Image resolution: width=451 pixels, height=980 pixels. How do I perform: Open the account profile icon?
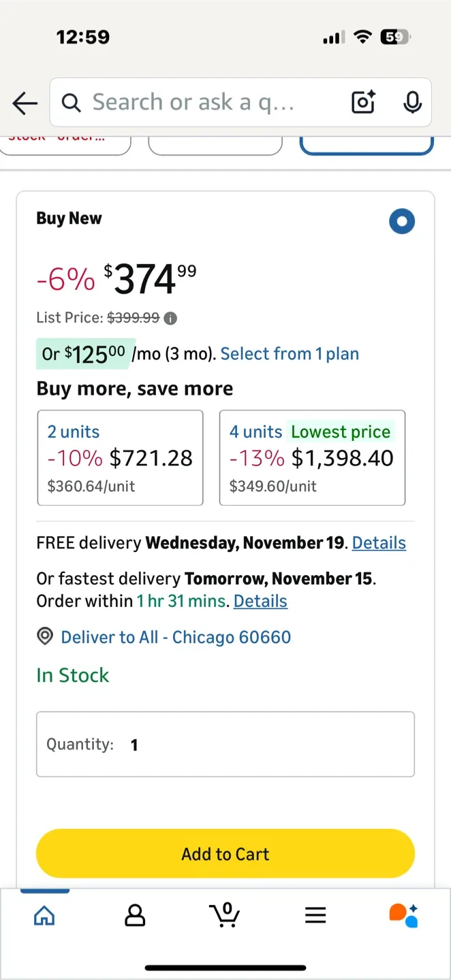coord(135,915)
